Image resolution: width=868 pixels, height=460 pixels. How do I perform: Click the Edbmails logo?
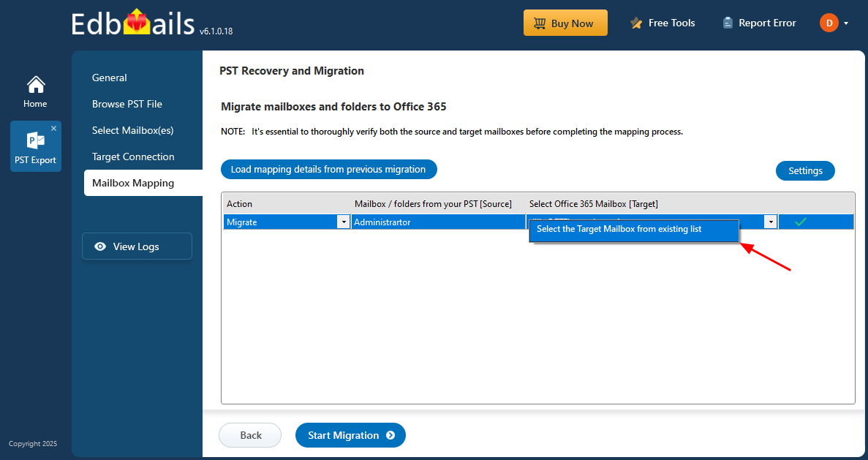click(x=133, y=23)
